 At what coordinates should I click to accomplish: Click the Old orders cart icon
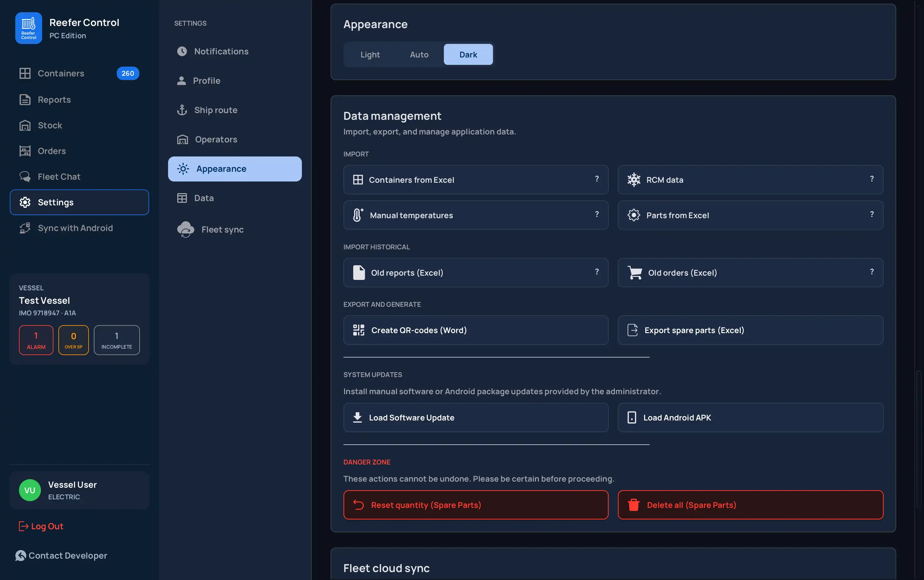[635, 273]
